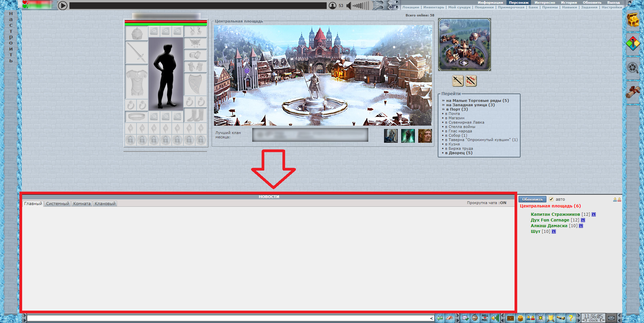The height and width of the screenshot is (323, 644).
Task: Click the boots equipment slot
Action: (x=195, y=116)
